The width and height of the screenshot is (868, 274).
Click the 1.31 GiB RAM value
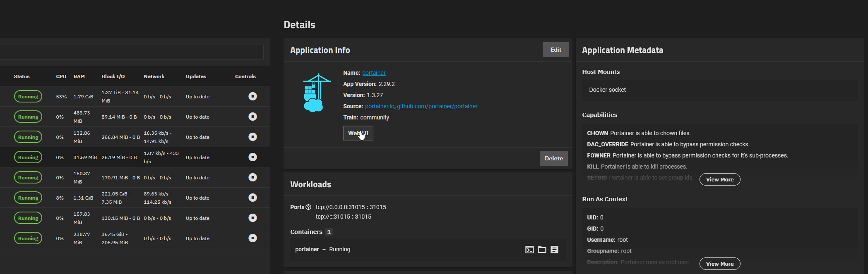[x=83, y=198]
